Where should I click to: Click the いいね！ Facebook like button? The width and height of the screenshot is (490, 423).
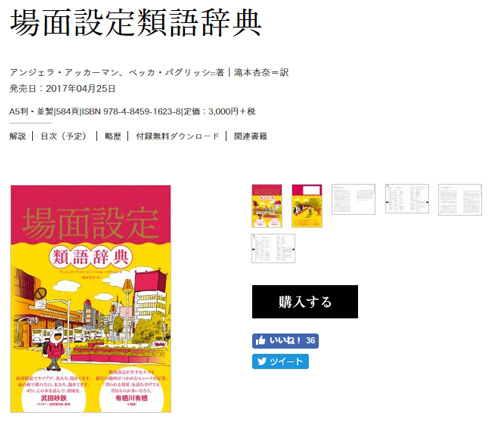(x=285, y=341)
